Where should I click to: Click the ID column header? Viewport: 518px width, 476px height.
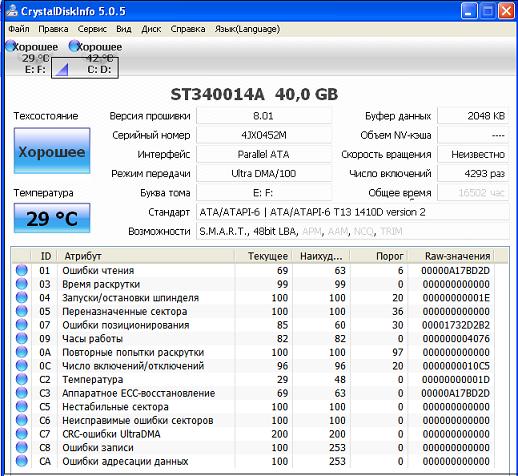coord(44,256)
